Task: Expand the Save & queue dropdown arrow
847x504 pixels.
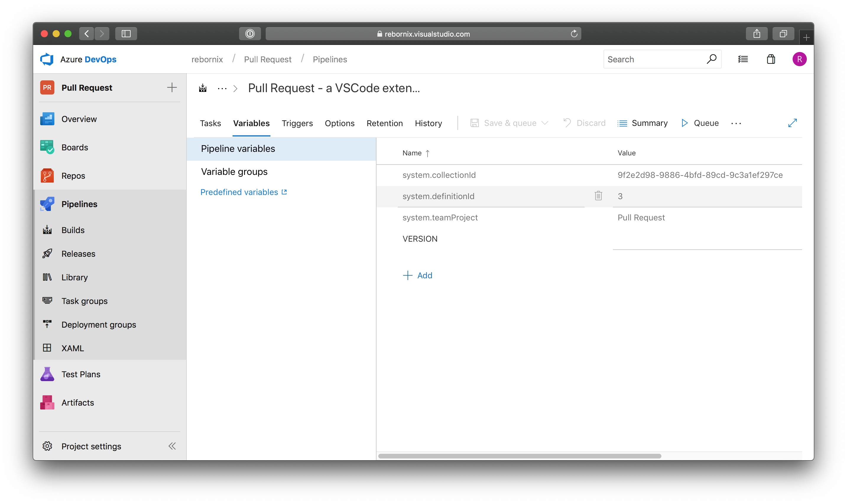Action: [x=545, y=123]
